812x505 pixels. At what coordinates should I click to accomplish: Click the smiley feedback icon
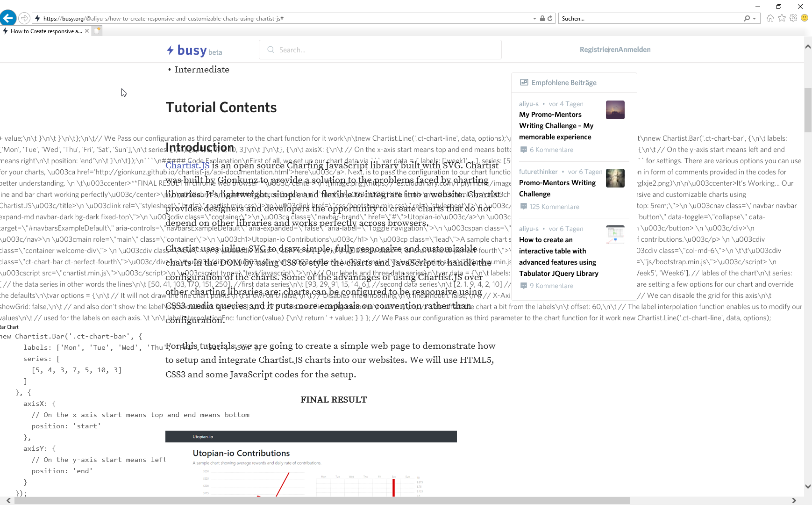point(805,18)
